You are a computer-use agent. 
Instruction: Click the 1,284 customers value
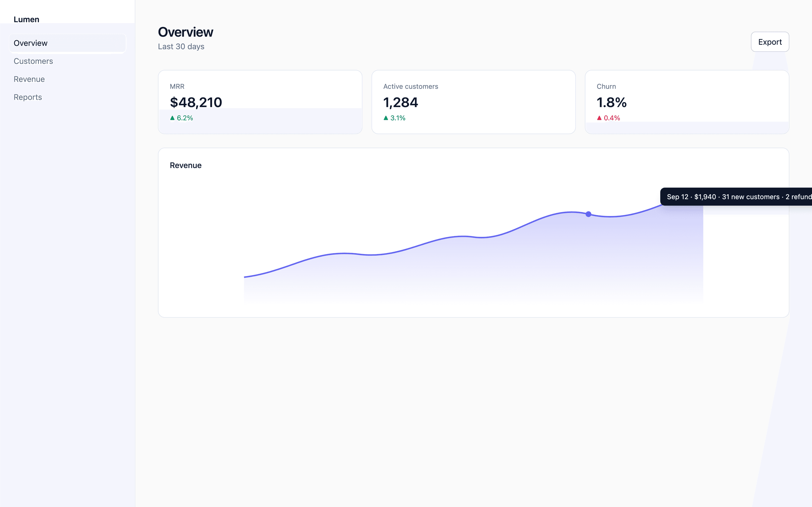tap(401, 102)
